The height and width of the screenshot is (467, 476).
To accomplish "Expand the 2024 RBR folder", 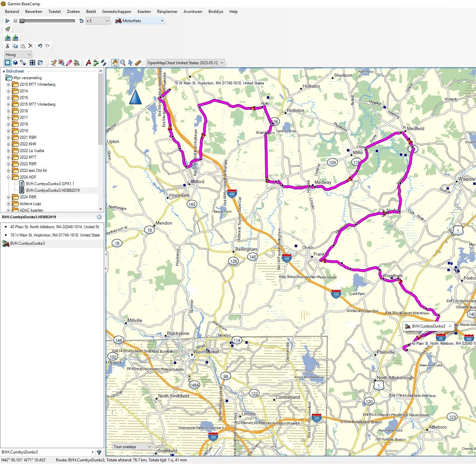I will (x=9, y=197).
